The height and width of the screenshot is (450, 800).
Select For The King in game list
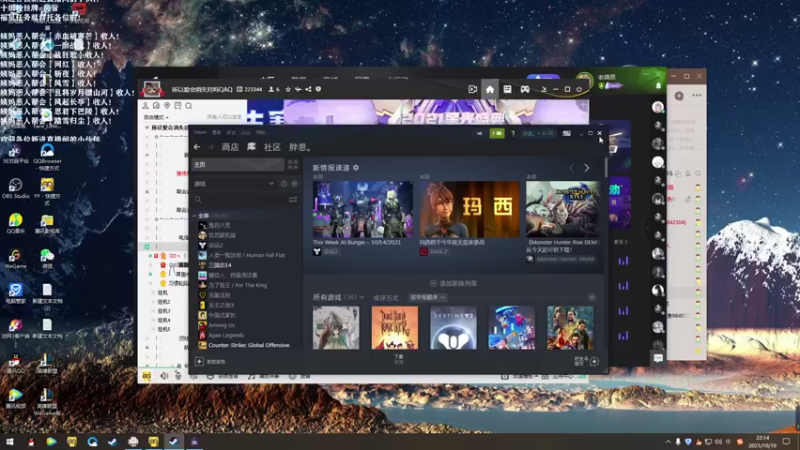point(233,285)
